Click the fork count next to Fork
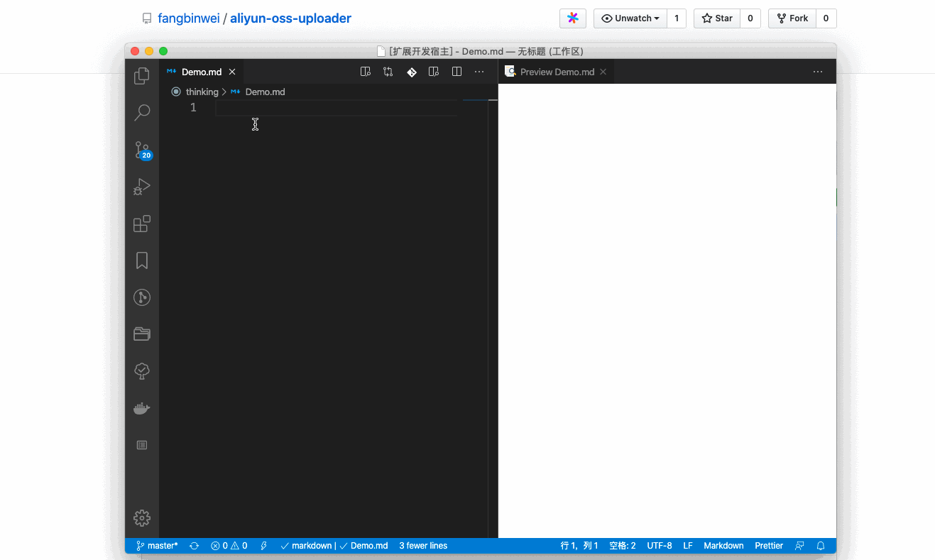 (826, 18)
